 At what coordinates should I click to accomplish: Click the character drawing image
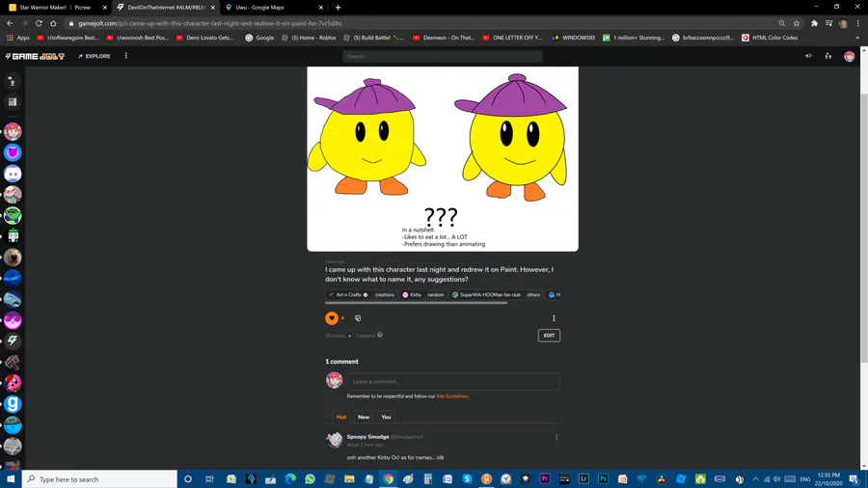(443, 159)
